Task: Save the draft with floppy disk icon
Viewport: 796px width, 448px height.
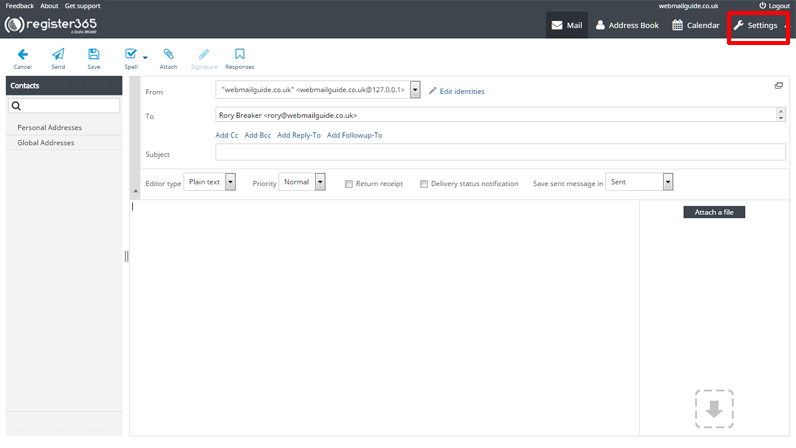Action: [93, 54]
